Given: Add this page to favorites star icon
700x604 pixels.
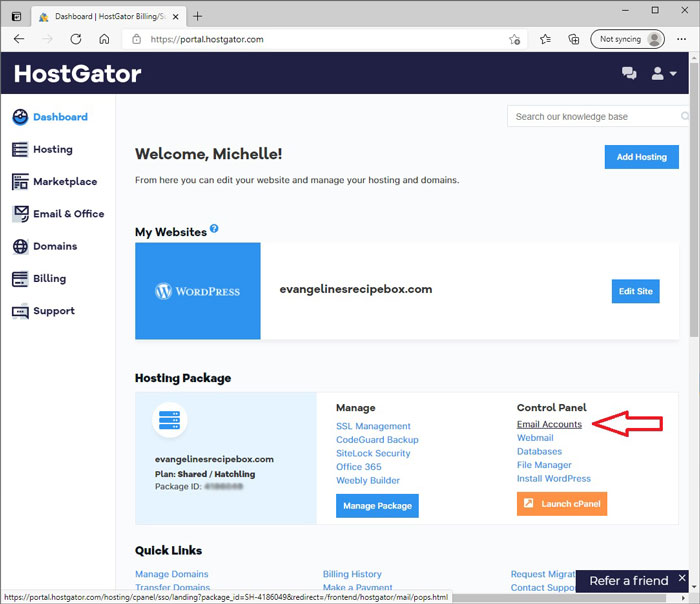Looking at the screenshot, I should coord(514,39).
